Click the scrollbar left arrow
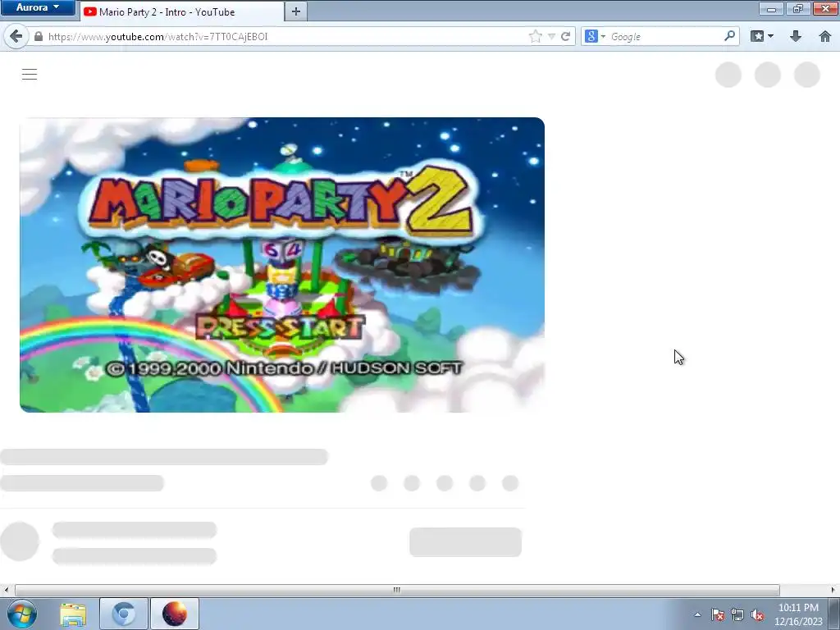Screen dimensions: 840x630 click(x=6, y=590)
